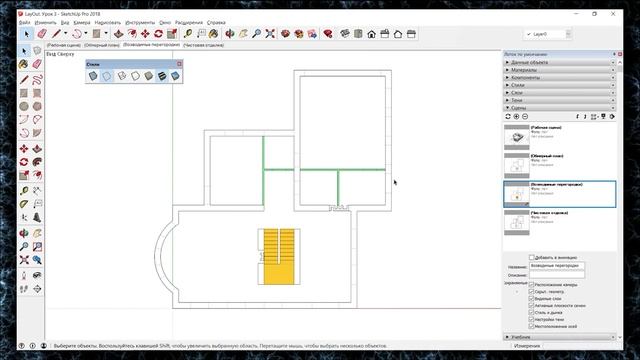Viewport: 640px width, 360px height.
Task: Toggle 'Скрыт. геометр.' checkbox
Action: [x=531, y=291]
